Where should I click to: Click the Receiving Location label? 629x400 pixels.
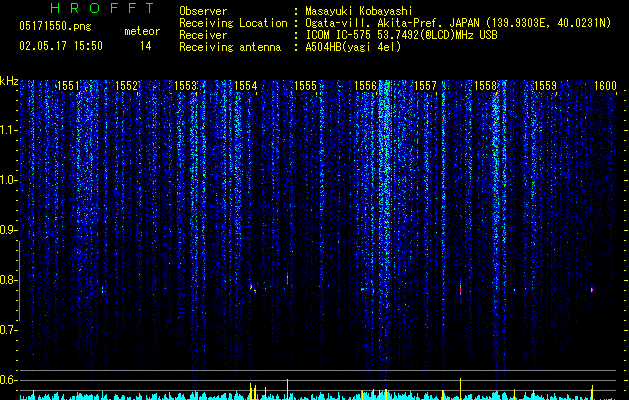click(233, 23)
